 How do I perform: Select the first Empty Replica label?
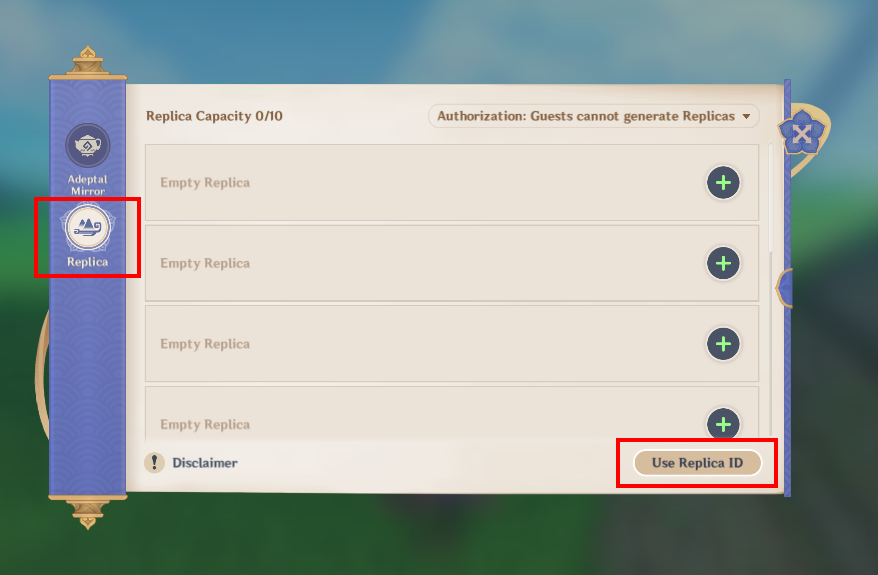[205, 183]
